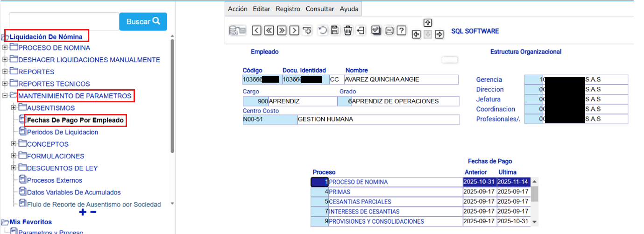Click the up arrow navigation button

click(428, 23)
